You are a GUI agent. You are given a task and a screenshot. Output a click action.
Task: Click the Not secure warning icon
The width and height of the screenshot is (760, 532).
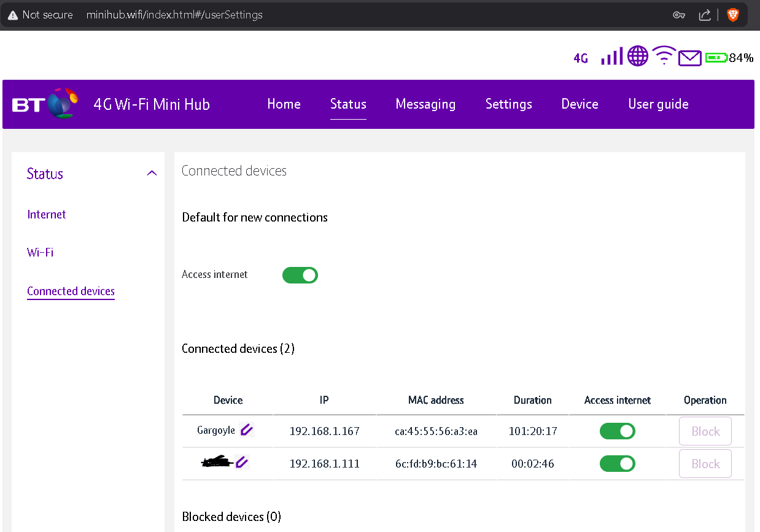pos(13,15)
